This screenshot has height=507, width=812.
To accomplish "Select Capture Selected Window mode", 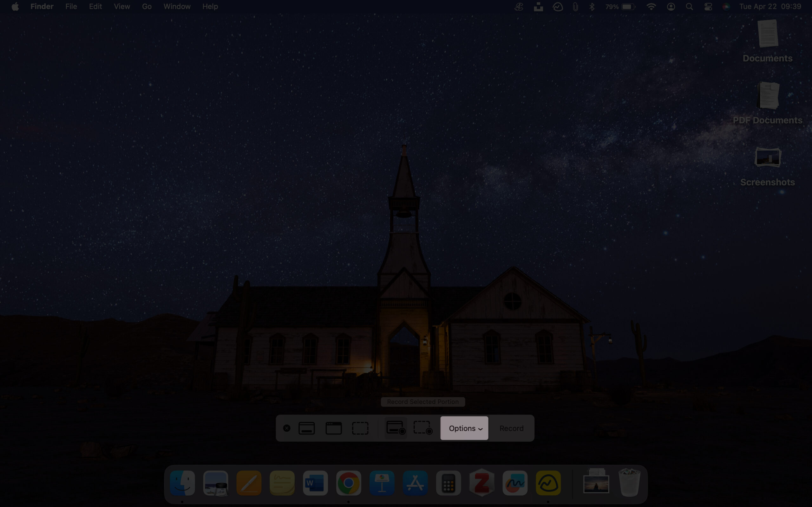I will [x=333, y=428].
